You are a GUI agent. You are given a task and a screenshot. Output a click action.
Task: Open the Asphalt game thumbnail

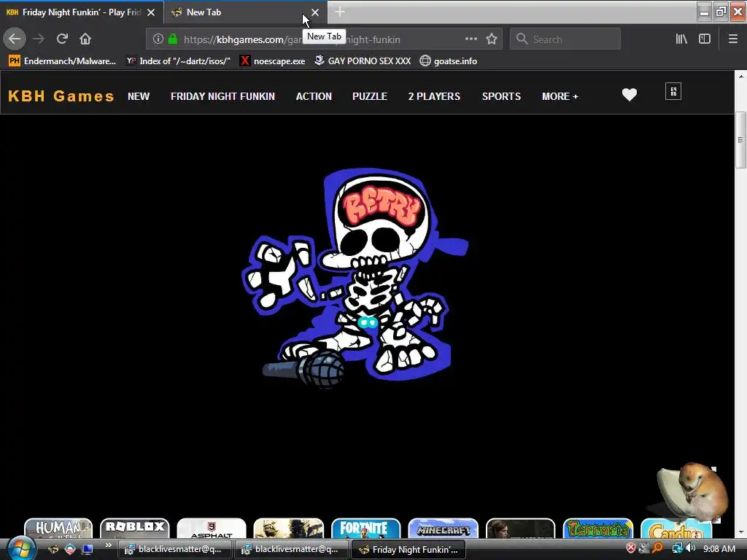[x=212, y=528]
